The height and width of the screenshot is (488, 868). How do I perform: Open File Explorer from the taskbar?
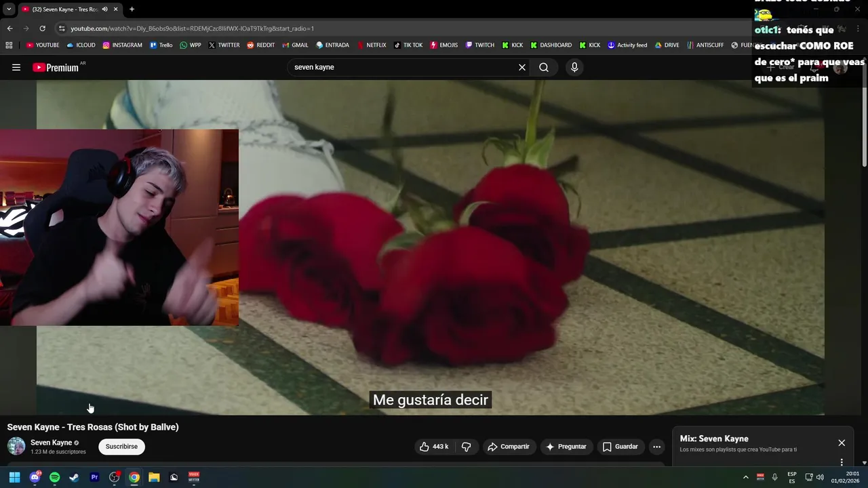click(154, 477)
